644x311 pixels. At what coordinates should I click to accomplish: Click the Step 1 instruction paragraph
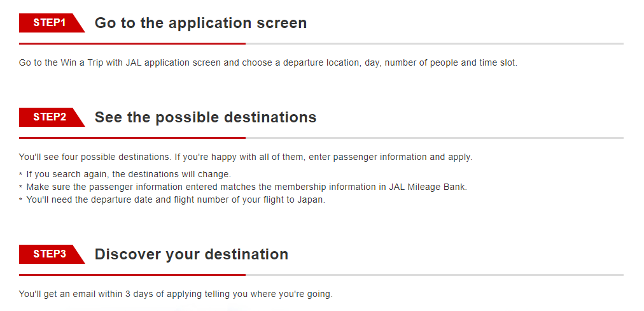pyautogui.click(x=268, y=63)
